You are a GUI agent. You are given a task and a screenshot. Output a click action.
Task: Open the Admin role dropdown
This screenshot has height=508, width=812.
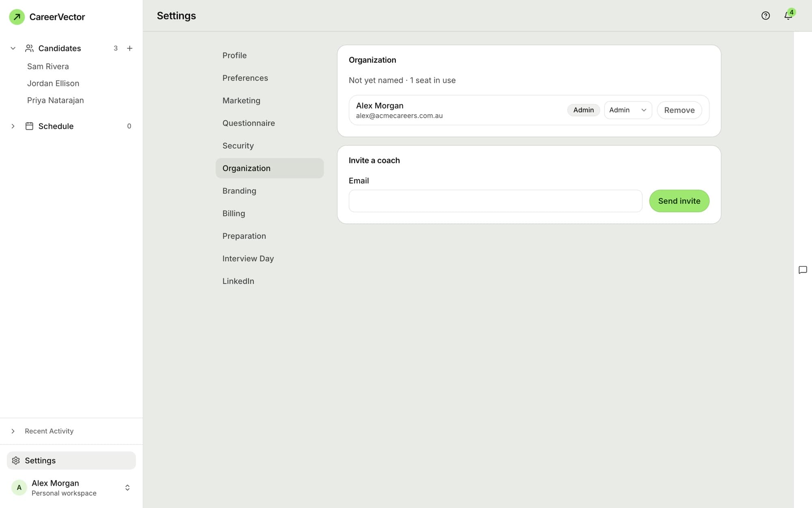(x=628, y=110)
